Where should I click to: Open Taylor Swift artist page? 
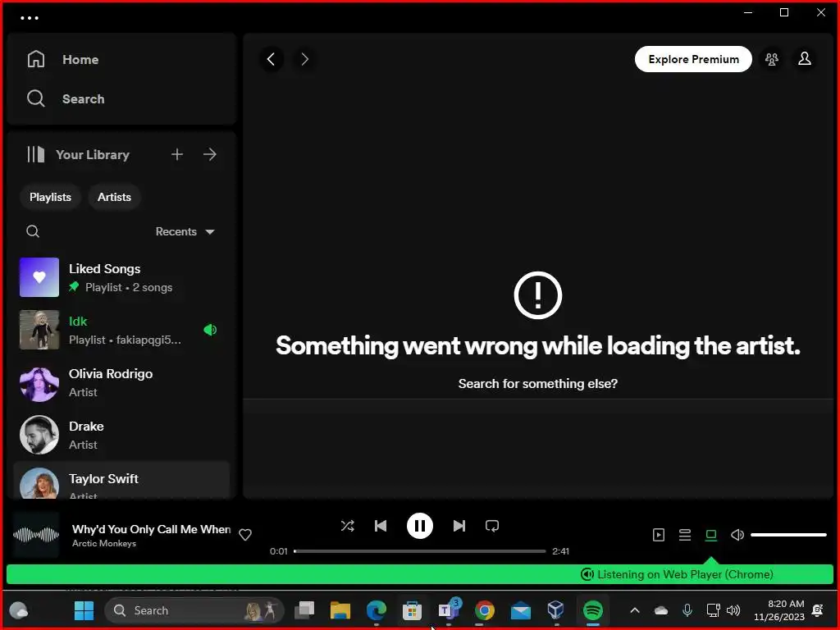click(x=122, y=481)
